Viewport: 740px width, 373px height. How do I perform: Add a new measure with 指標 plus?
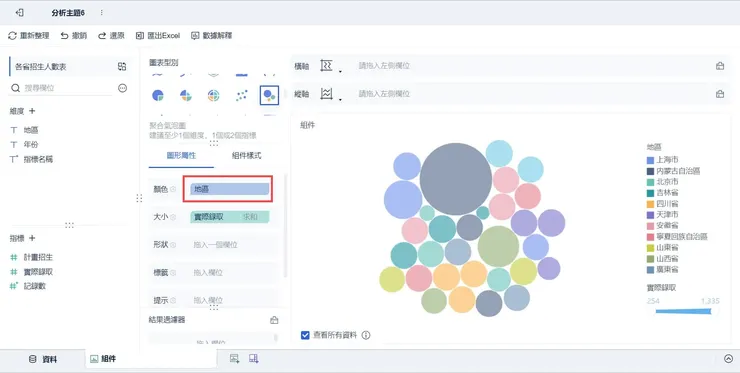[32, 238]
